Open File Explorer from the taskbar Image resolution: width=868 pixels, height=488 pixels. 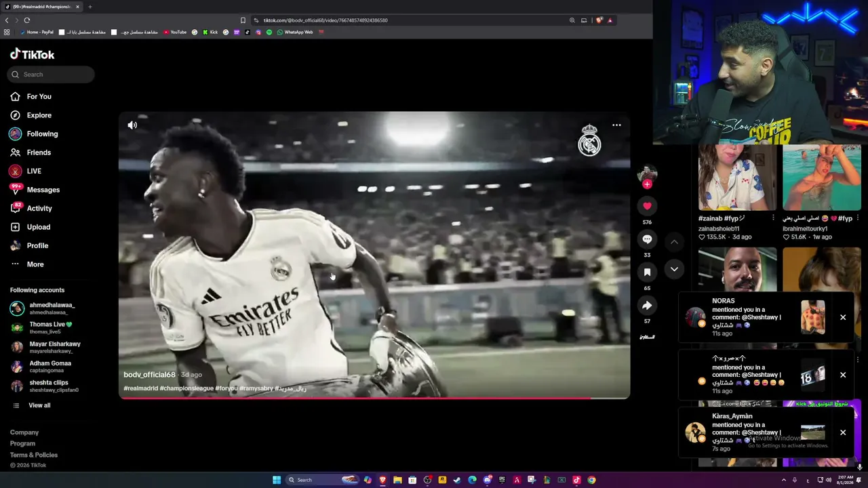397,480
